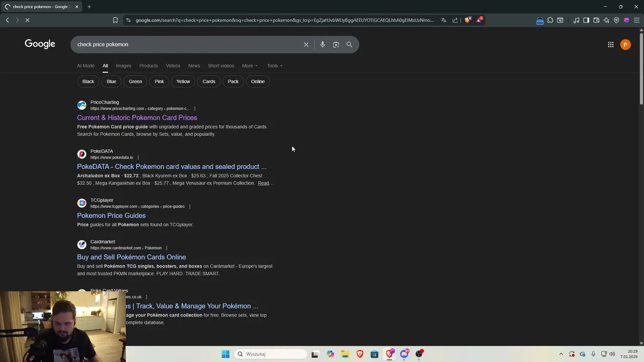Image resolution: width=644 pixels, height=362 pixels.
Task: Select the Cards filter chip
Action: tap(209, 81)
